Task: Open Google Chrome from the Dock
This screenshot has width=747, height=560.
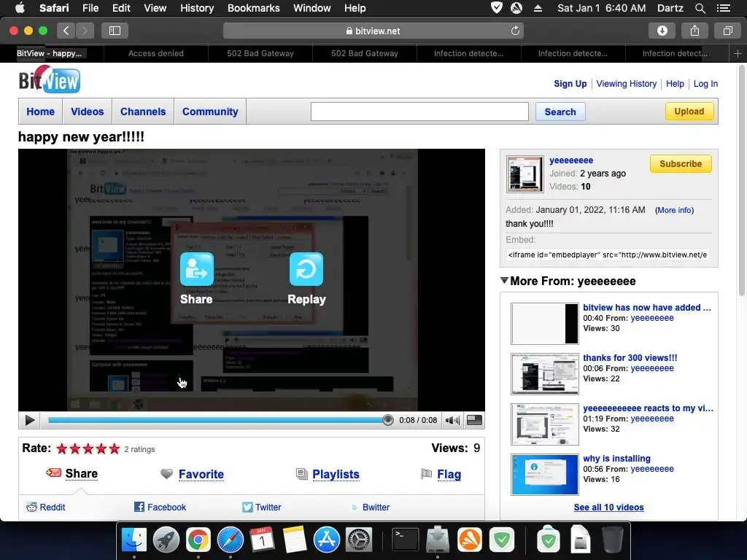Action: click(x=198, y=540)
